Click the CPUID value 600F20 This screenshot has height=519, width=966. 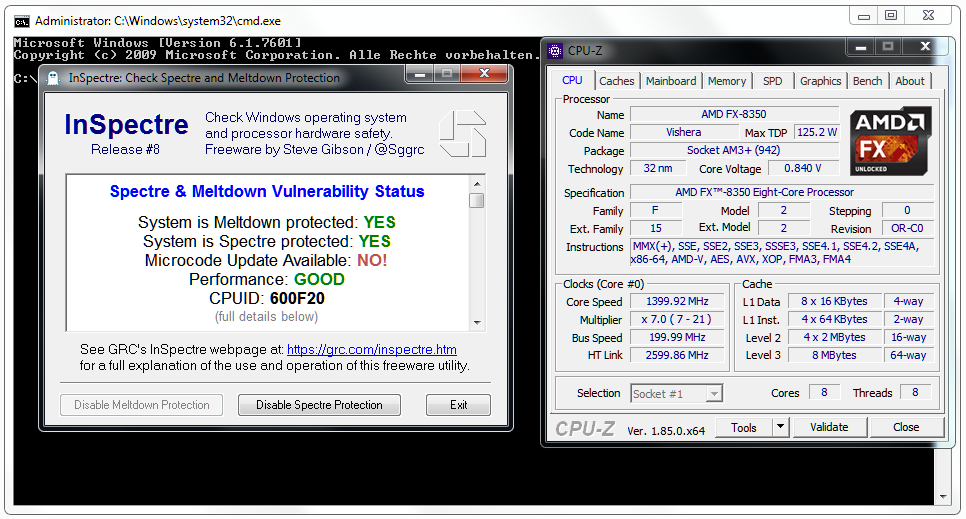(297, 298)
